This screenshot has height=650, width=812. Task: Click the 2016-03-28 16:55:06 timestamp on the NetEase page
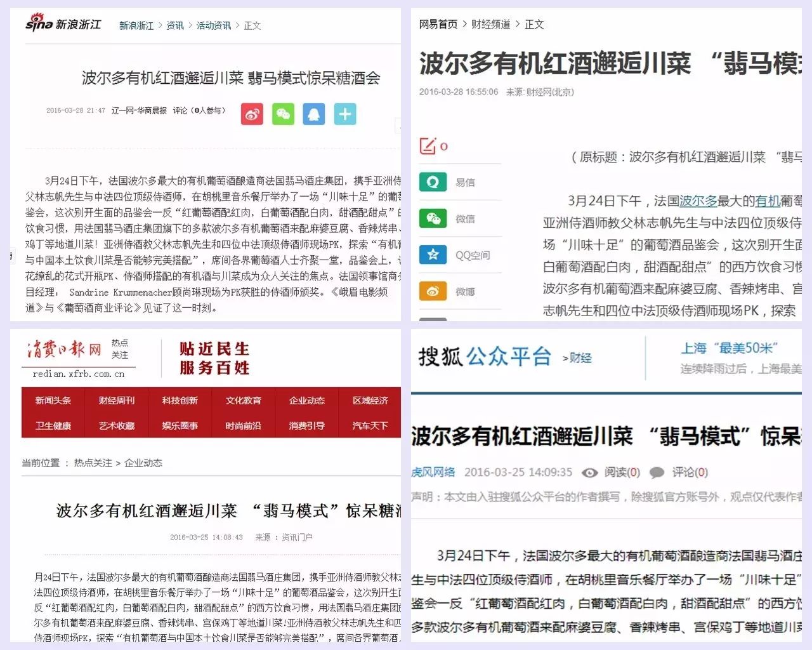click(x=459, y=92)
